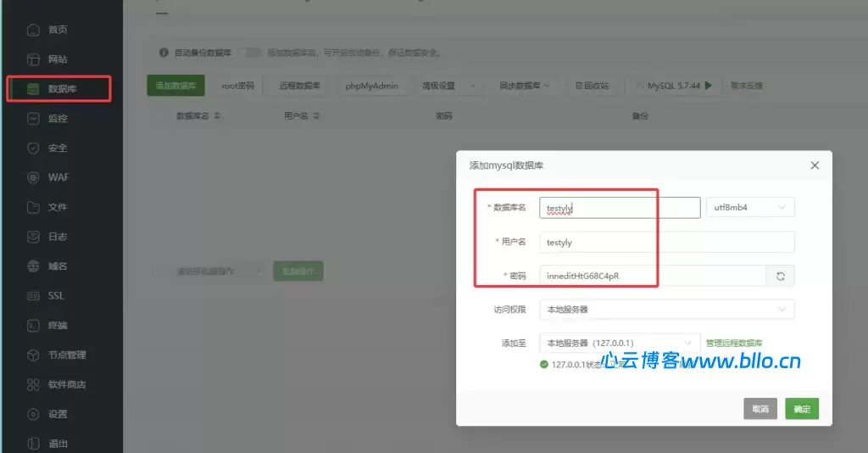Click the 监控 monitoring icon
This screenshot has height=453, width=868.
(33, 119)
